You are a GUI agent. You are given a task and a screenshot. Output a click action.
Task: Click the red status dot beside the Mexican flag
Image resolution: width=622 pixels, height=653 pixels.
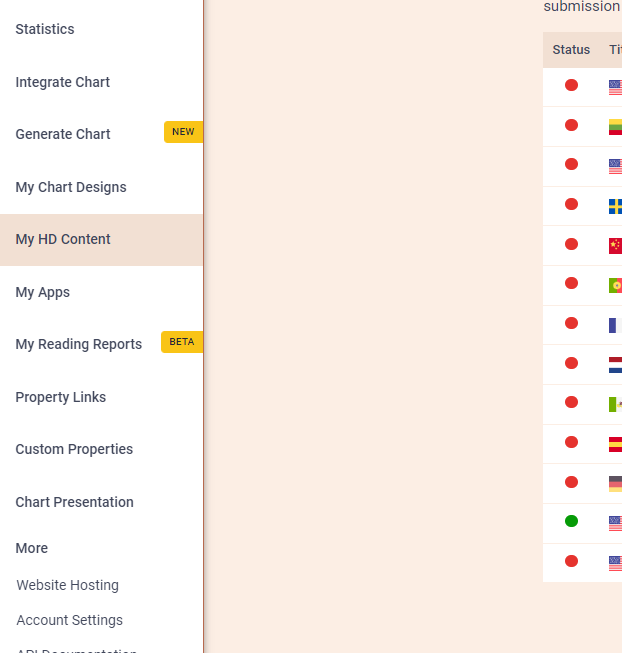pyautogui.click(x=571, y=402)
